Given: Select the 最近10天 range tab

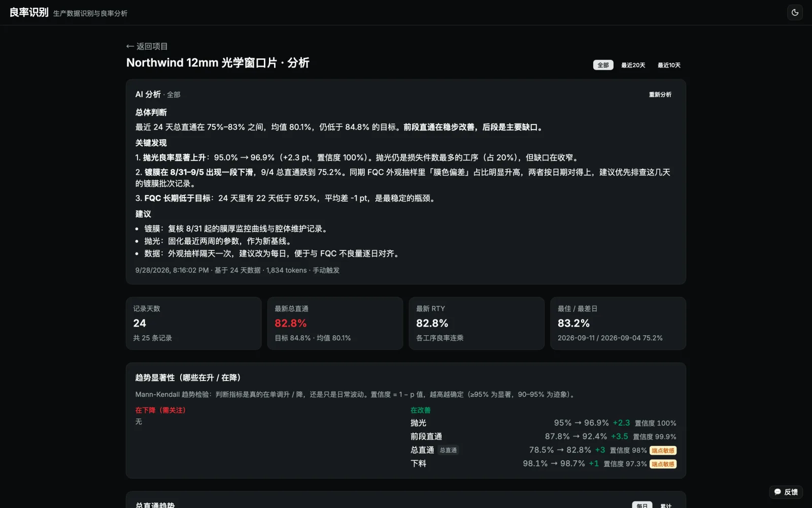Looking at the screenshot, I should coord(669,65).
